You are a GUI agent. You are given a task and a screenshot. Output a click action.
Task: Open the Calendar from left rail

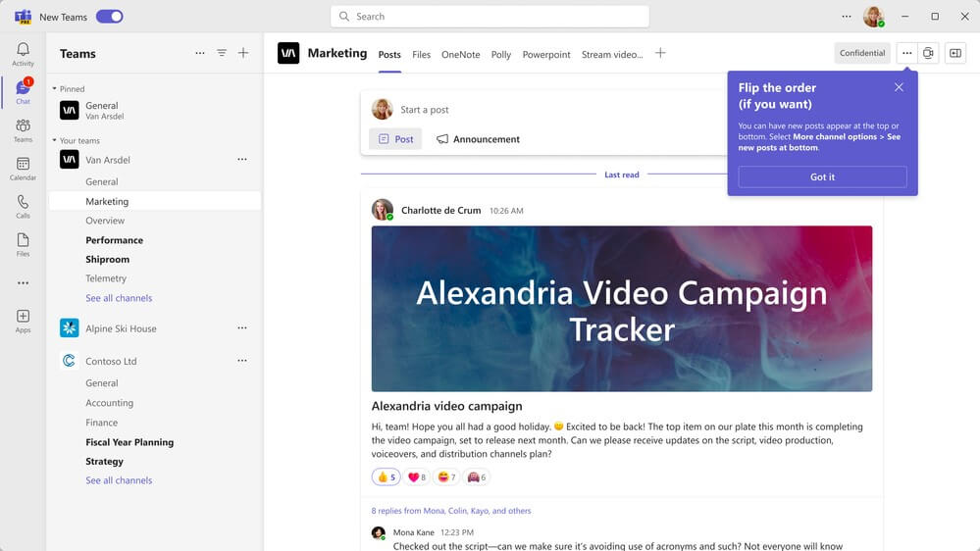tap(23, 168)
